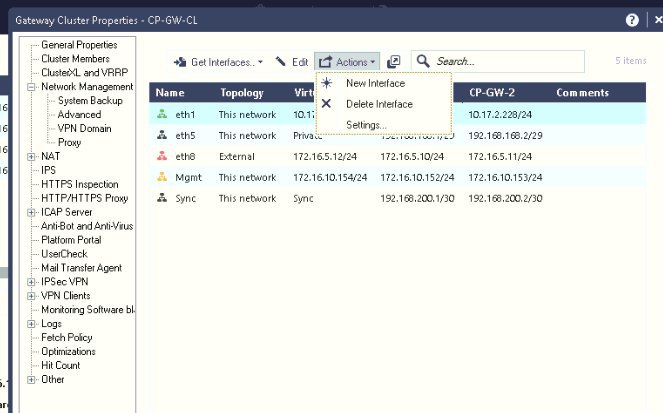
Task: Select Advanced under Network Management
Action: pyautogui.click(x=79, y=115)
